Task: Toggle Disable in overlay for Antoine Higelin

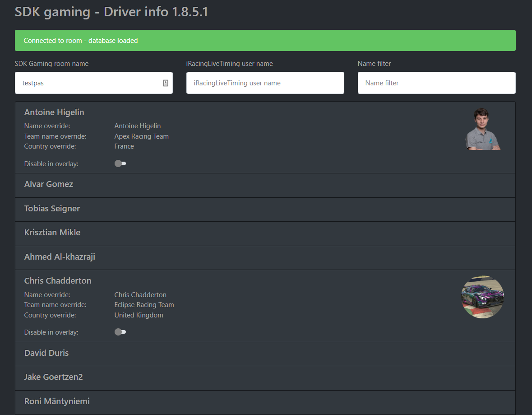Action: click(120, 163)
